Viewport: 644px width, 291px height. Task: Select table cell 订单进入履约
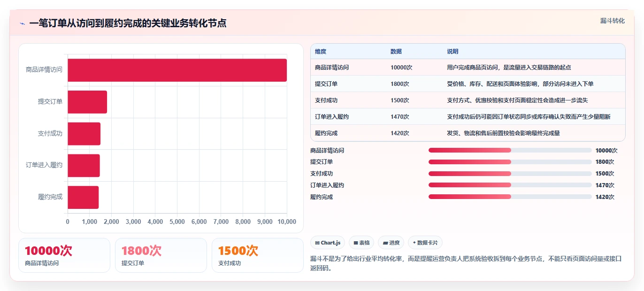click(332, 117)
